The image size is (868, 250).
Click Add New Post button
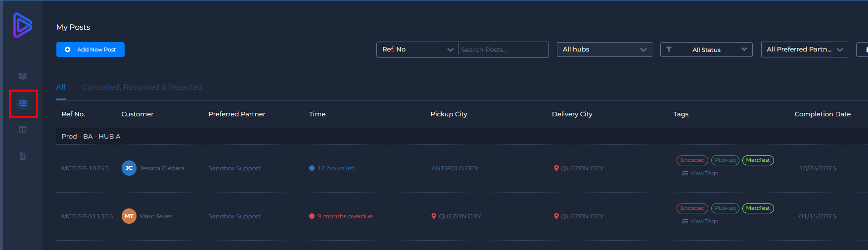pyautogui.click(x=91, y=50)
